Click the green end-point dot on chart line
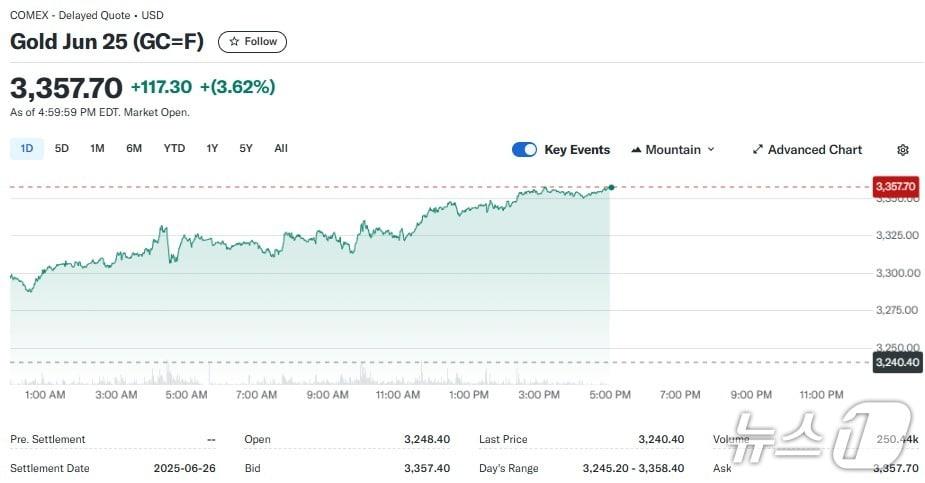 point(611,187)
